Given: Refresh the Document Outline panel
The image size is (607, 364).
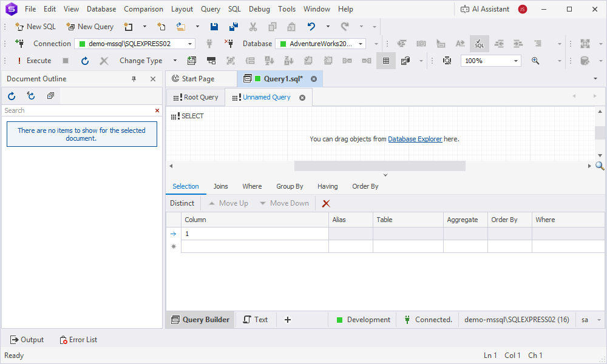Looking at the screenshot, I should click(x=12, y=96).
